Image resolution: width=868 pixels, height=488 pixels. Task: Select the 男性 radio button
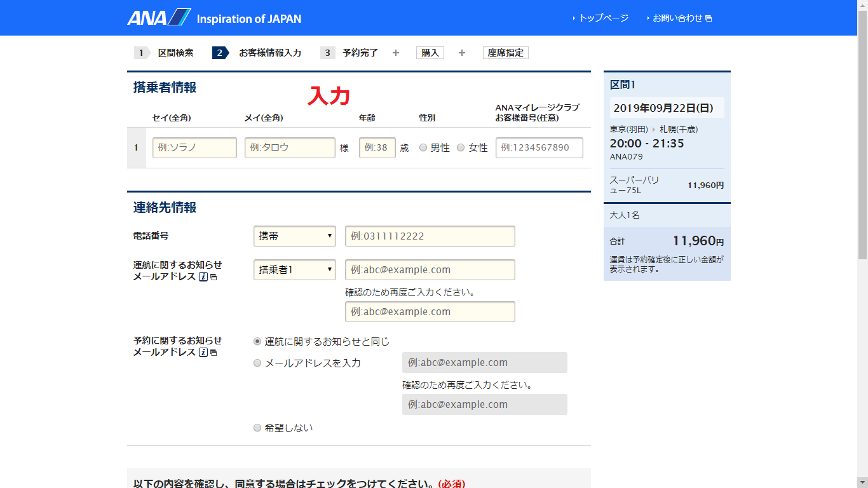click(423, 148)
